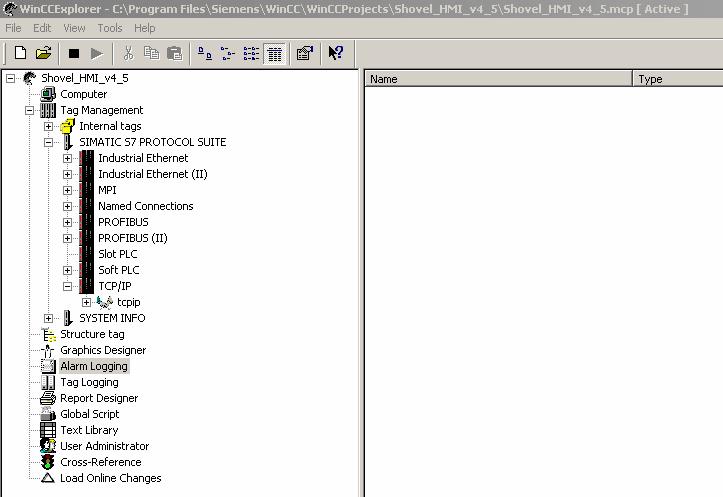Click the Global Script icon
The height and width of the screenshot is (497, 723).
click(x=48, y=414)
